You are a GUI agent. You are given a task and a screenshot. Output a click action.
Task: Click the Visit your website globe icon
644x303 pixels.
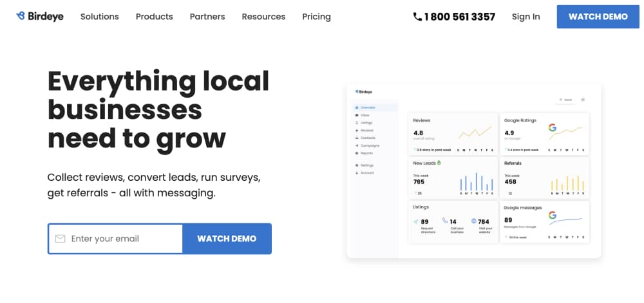click(x=473, y=221)
